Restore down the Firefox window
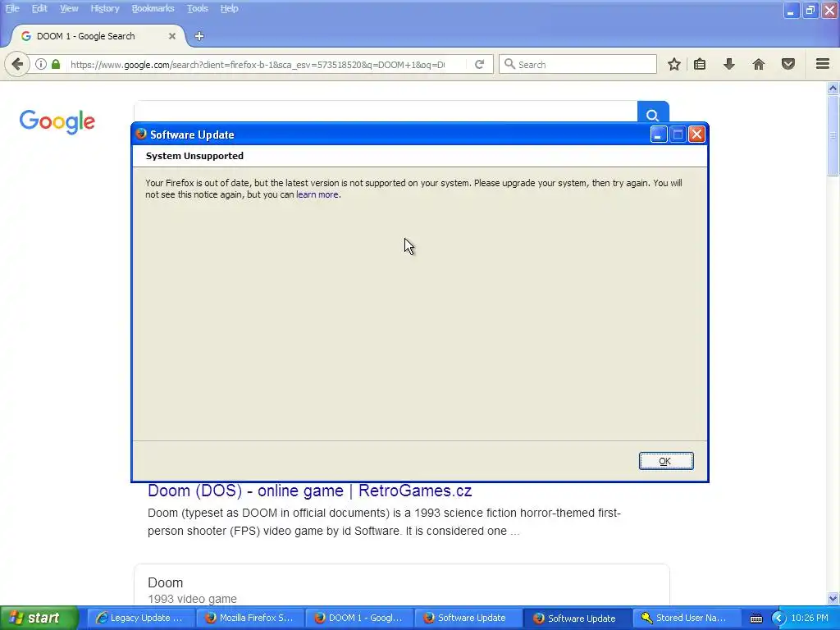Viewport: 840px width, 630px height. tap(810, 10)
